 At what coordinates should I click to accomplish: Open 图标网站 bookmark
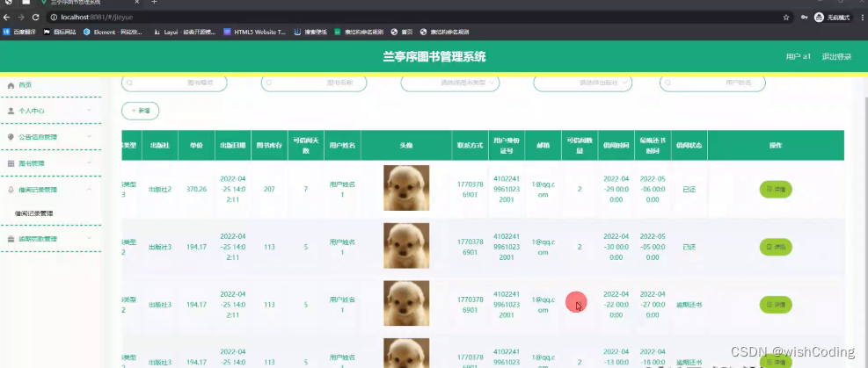(60, 32)
